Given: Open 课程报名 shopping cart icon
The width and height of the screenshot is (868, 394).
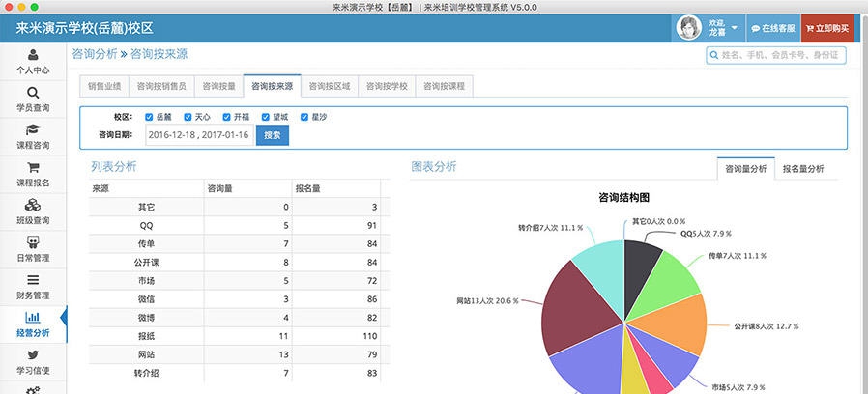Looking at the screenshot, I should (x=33, y=168).
